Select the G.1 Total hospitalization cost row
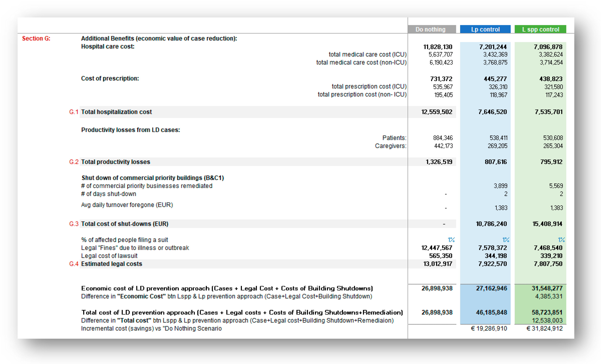601x364 pixels. click(116, 112)
